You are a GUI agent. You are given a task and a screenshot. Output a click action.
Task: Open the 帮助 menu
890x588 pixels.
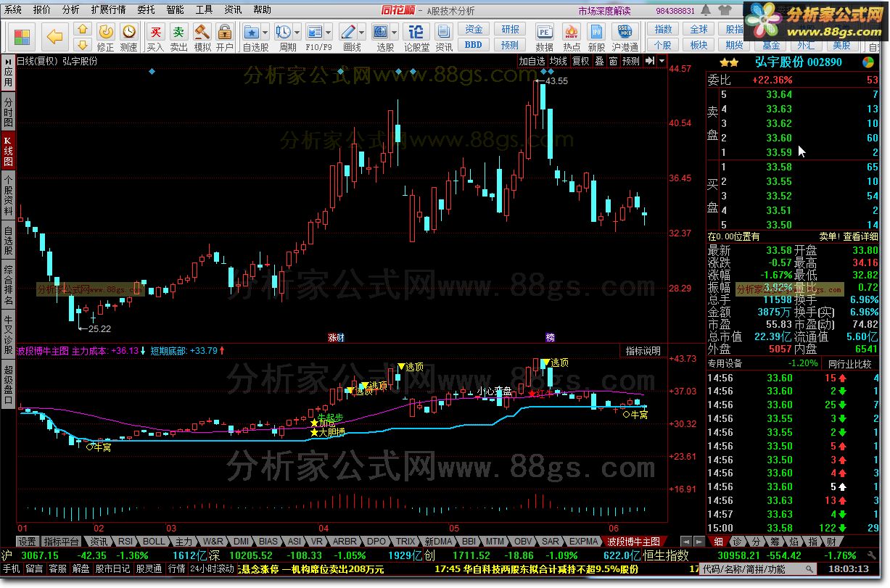(x=262, y=10)
